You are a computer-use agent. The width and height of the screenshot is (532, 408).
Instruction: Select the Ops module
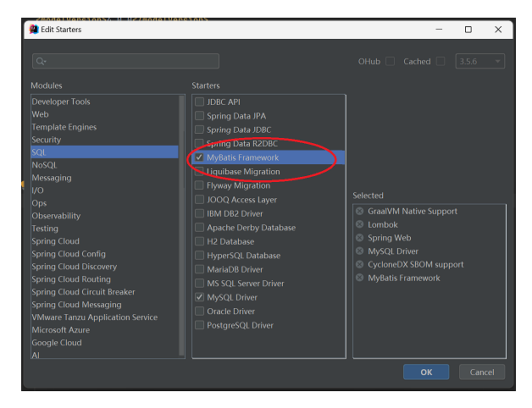click(x=104, y=203)
